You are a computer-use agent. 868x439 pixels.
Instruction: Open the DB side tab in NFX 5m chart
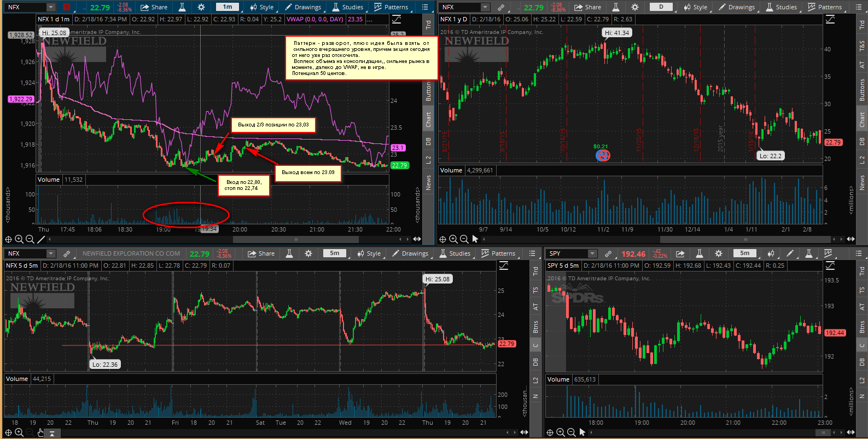click(535, 362)
